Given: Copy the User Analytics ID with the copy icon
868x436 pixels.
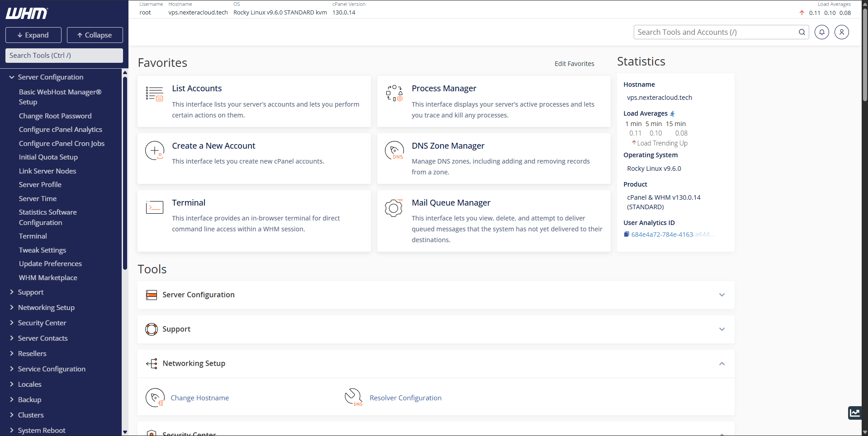Looking at the screenshot, I should pyautogui.click(x=626, y=234).
